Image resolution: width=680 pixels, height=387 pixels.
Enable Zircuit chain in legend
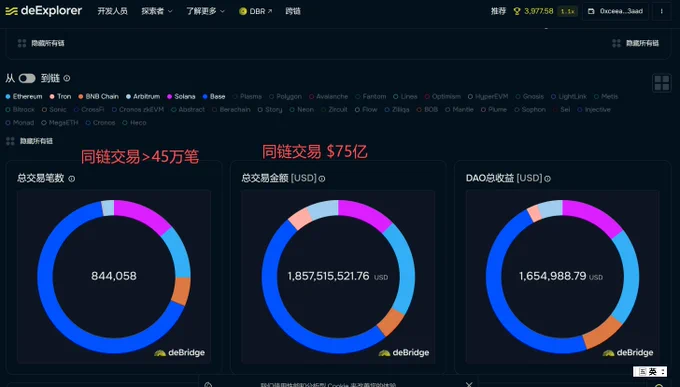point(334,109)
